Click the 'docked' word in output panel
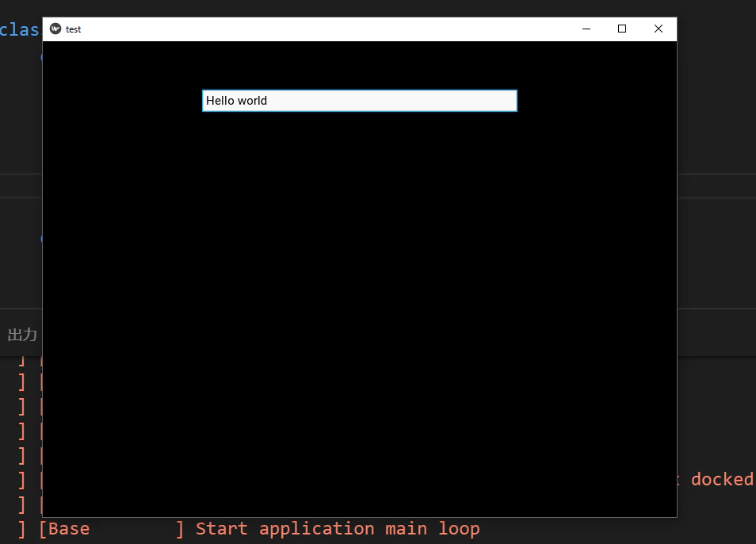756x544 pixels. (x=722, y=480)
